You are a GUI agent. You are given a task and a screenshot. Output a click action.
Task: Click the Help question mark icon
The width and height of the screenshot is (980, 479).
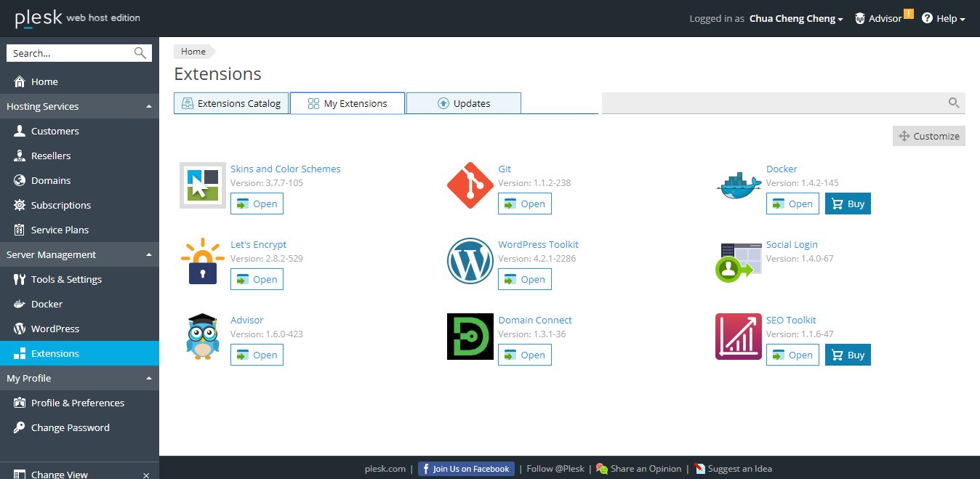(x=927, y=18)
